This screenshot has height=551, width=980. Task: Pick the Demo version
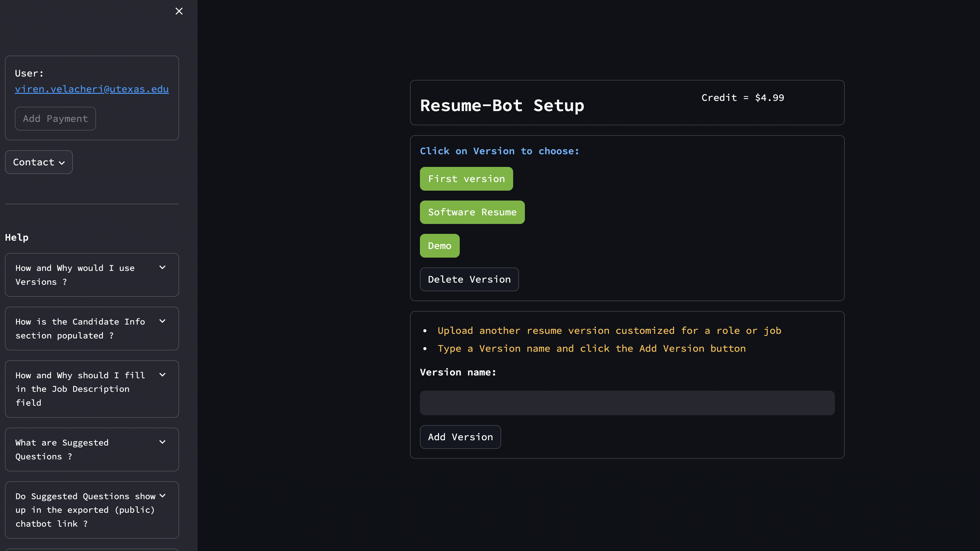tap(440, 246)
